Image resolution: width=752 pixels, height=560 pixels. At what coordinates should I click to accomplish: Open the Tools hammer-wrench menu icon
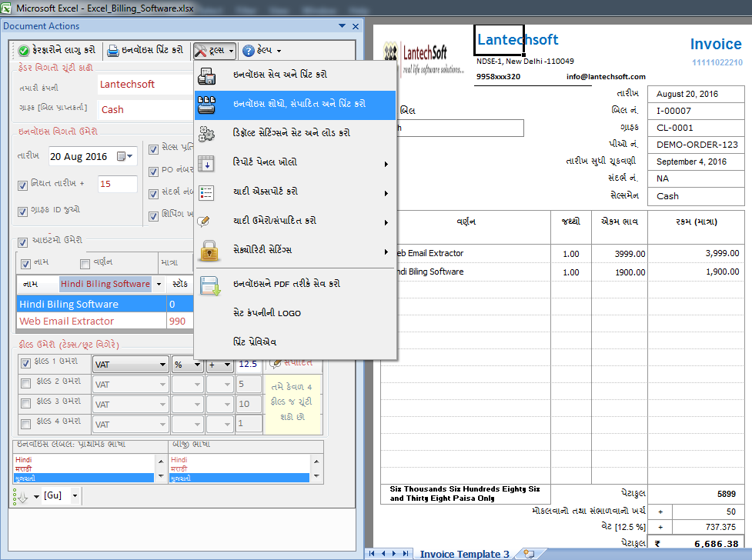200,50
